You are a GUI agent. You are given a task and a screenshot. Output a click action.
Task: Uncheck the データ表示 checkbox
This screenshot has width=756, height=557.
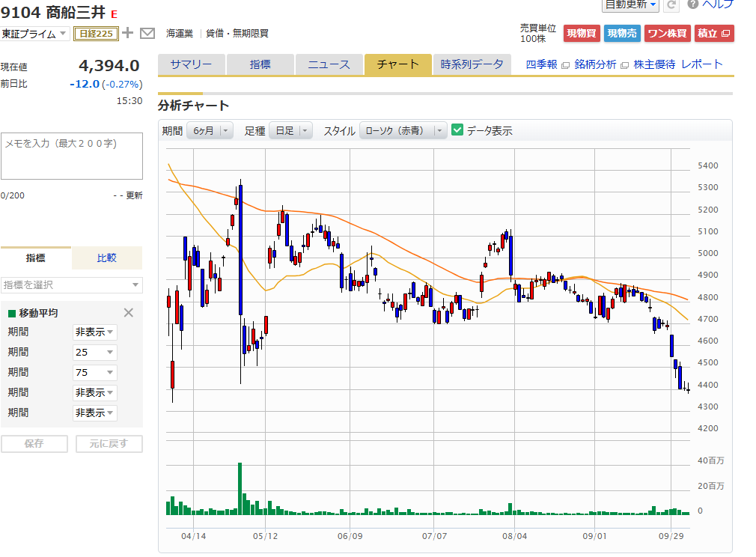click(458, 130)
